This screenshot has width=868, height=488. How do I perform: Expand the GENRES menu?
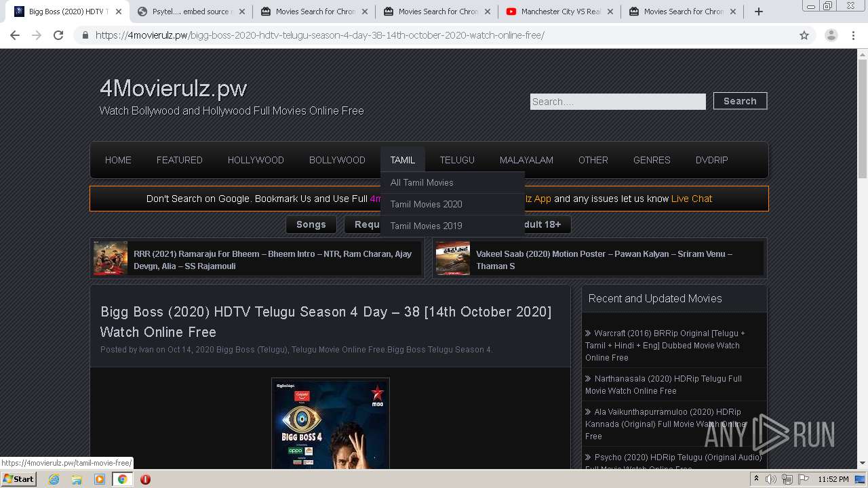(652, 160)
